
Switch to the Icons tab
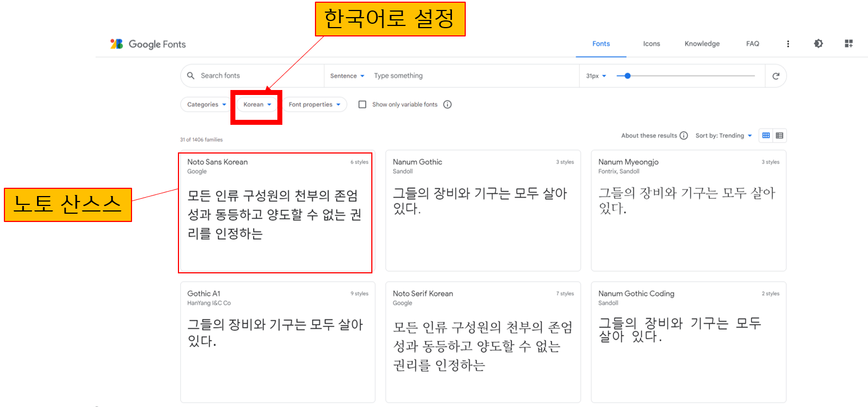pyautogui.click(x=651, y=44)
